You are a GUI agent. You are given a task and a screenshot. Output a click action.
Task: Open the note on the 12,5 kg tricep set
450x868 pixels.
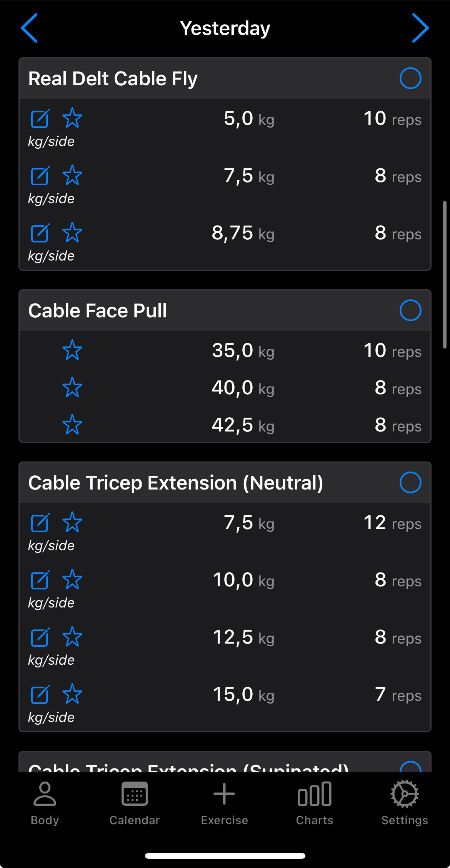point(40,637)
